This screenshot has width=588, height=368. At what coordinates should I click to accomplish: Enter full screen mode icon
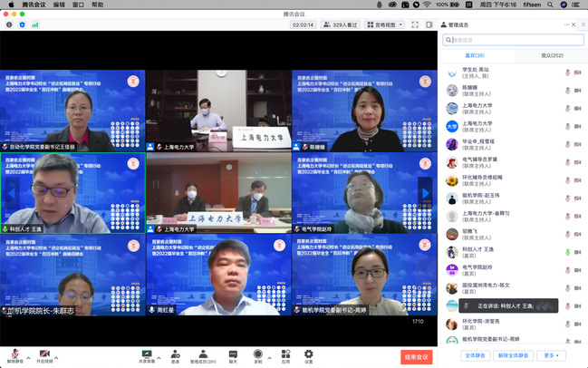[x=415, y=24]
